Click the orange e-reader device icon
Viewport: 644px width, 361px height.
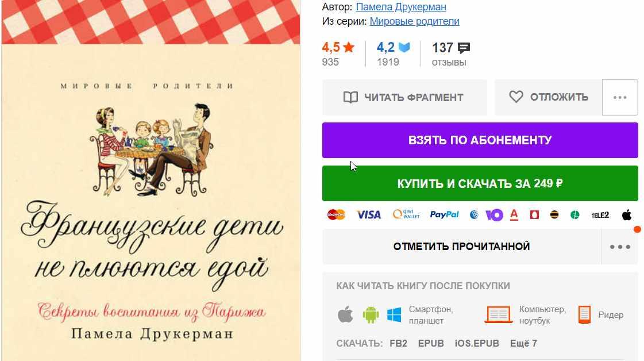pos(584,315)
